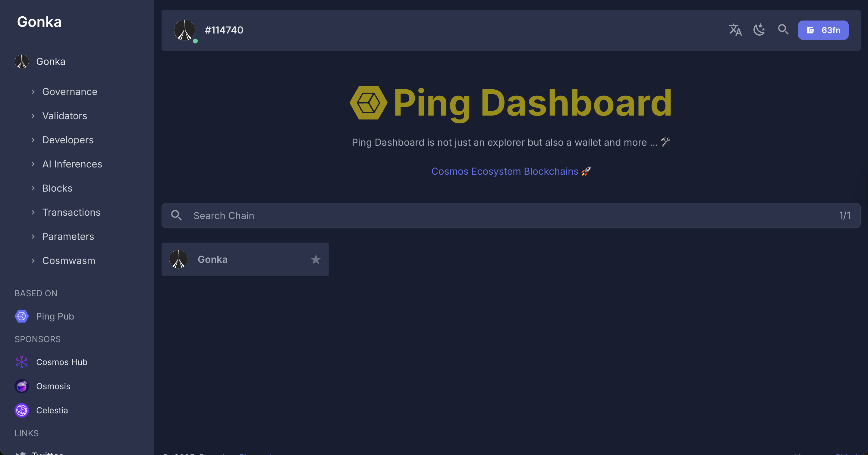The height and width of the screenshot is (455, 868).
Task: Open Osmosis sponsor icon
Action: 22,386
